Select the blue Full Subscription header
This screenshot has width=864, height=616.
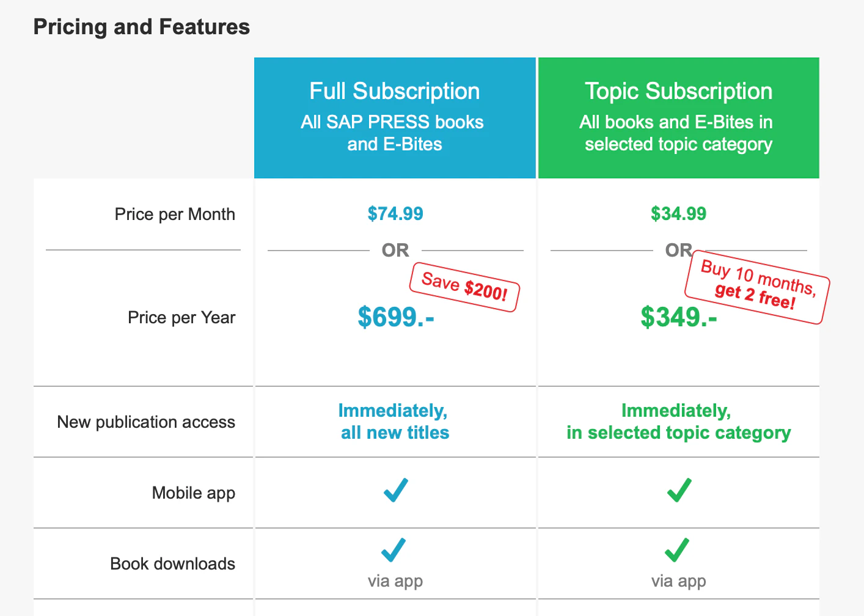(395, 117)
